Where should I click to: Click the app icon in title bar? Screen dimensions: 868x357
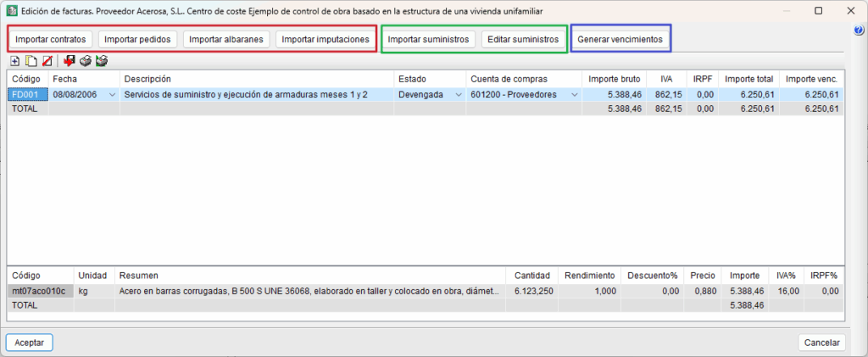click(10, 10)
